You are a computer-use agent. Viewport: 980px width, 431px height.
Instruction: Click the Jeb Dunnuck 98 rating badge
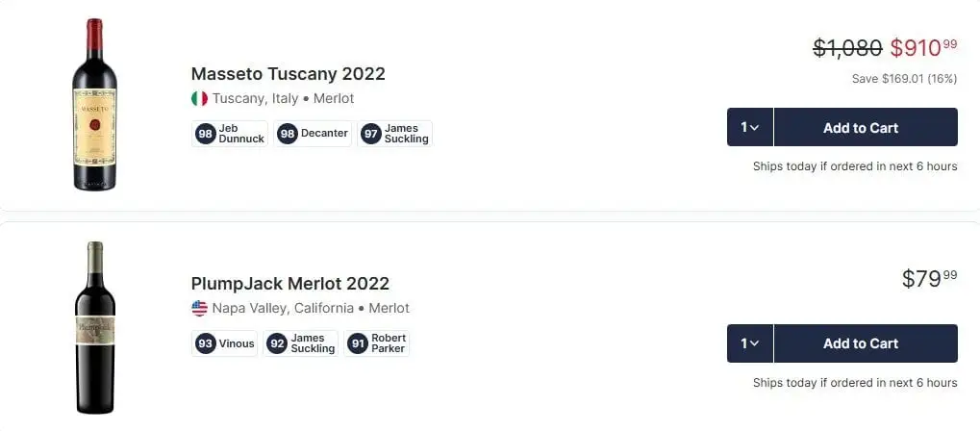[x=230, y=134]
